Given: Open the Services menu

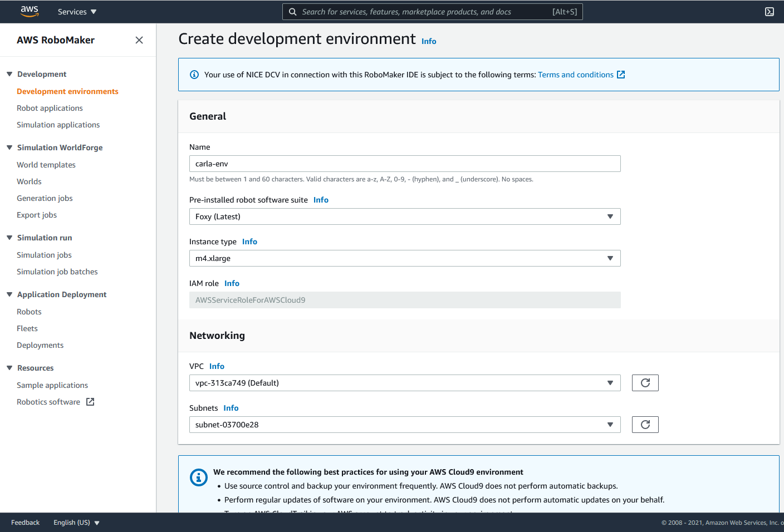Looking at the screenshot, I should 77,12.
